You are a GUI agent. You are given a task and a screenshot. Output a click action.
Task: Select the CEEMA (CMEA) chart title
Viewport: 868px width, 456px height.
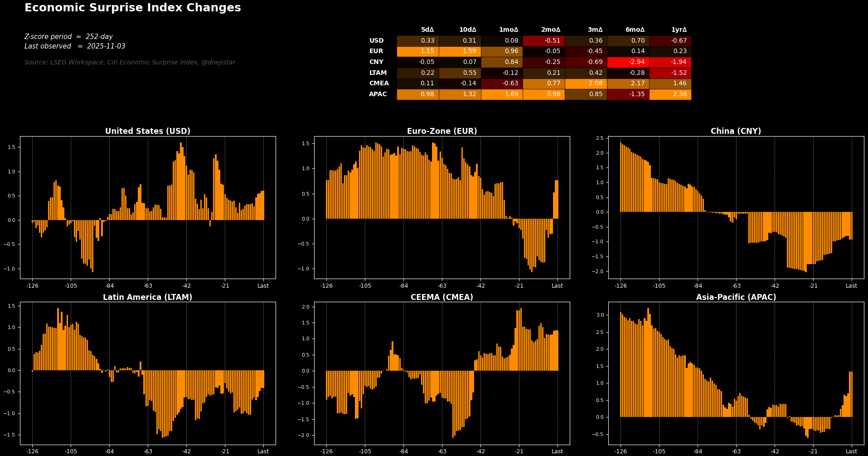tap(441, 297)
